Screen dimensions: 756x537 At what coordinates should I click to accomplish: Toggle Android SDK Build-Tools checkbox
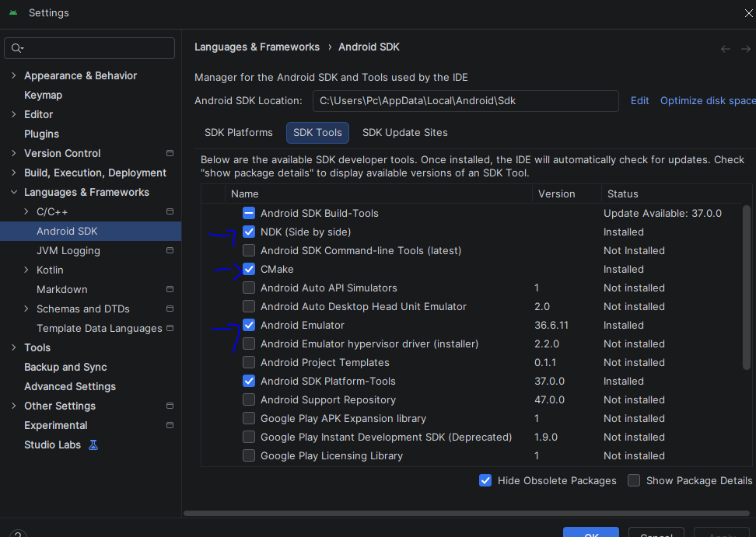[249, 214]
